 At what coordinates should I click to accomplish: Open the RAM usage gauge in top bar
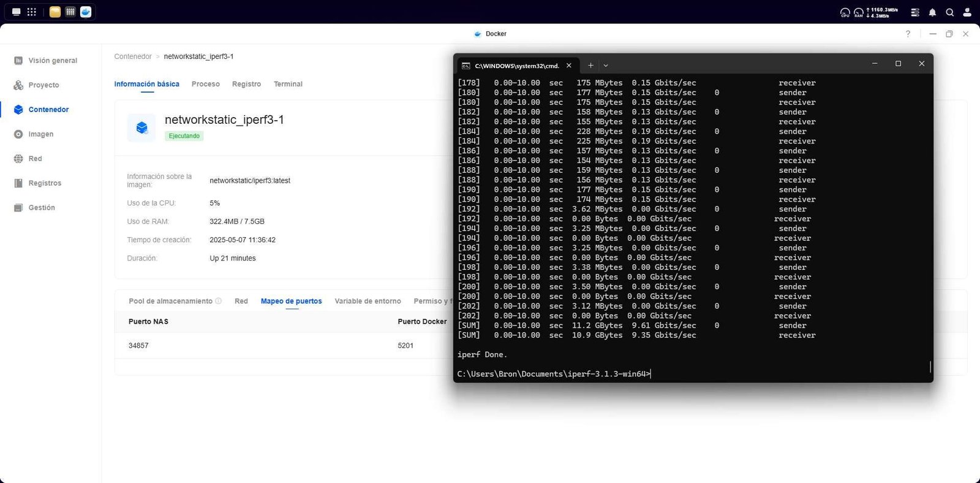pyautogui.click(x=859, y=12)
